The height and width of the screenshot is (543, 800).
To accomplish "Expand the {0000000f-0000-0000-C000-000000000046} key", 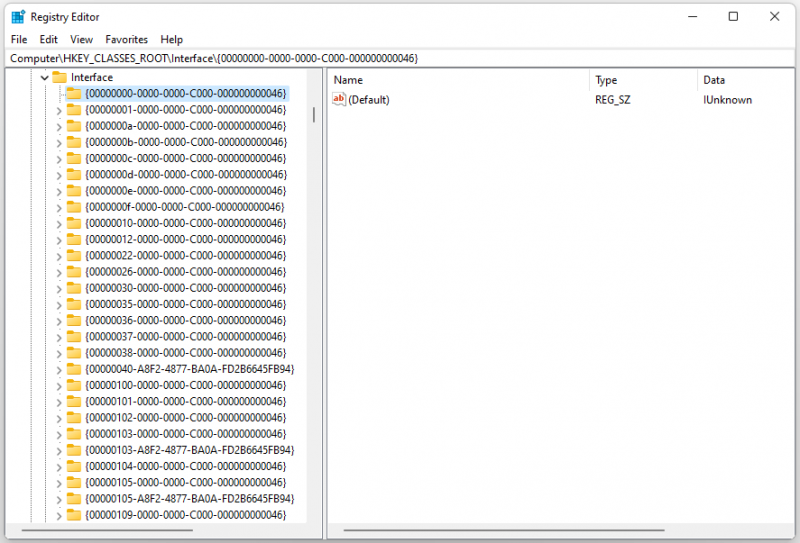I will pyautogui.click(x=59, y=208).
